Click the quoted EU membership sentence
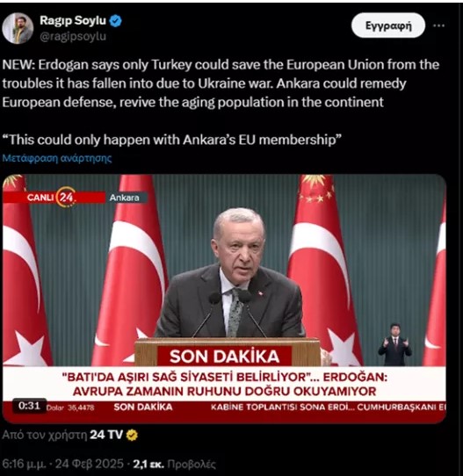 [x=172, y=140]
